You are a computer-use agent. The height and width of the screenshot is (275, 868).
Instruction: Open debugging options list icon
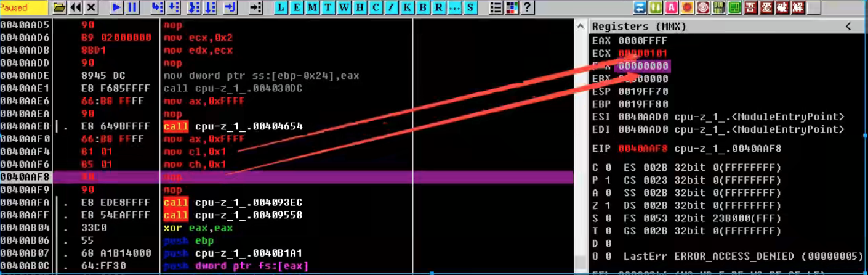click(x=496, y=8)
